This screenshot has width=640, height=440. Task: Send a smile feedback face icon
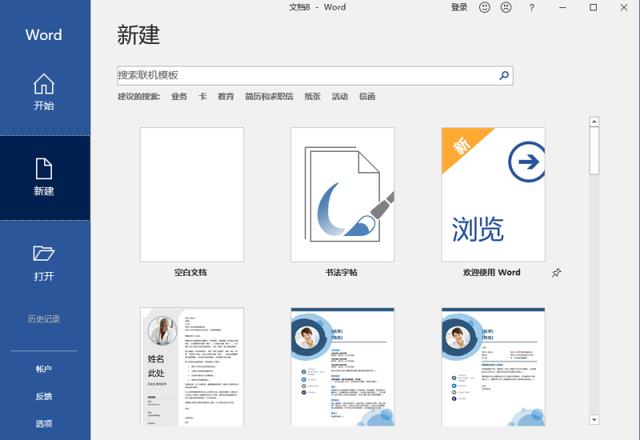coord(484,7)
